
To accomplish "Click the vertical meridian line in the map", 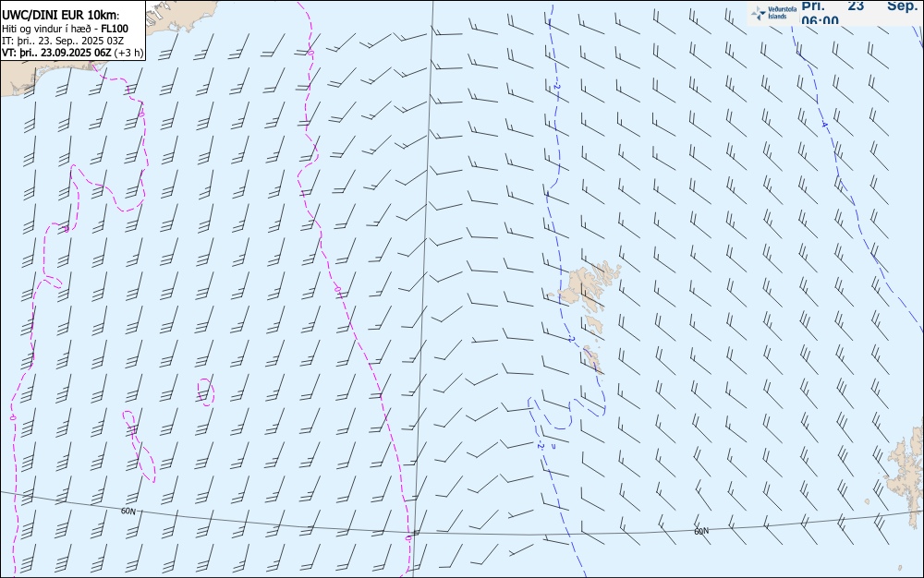I will (x=424, y=288).
